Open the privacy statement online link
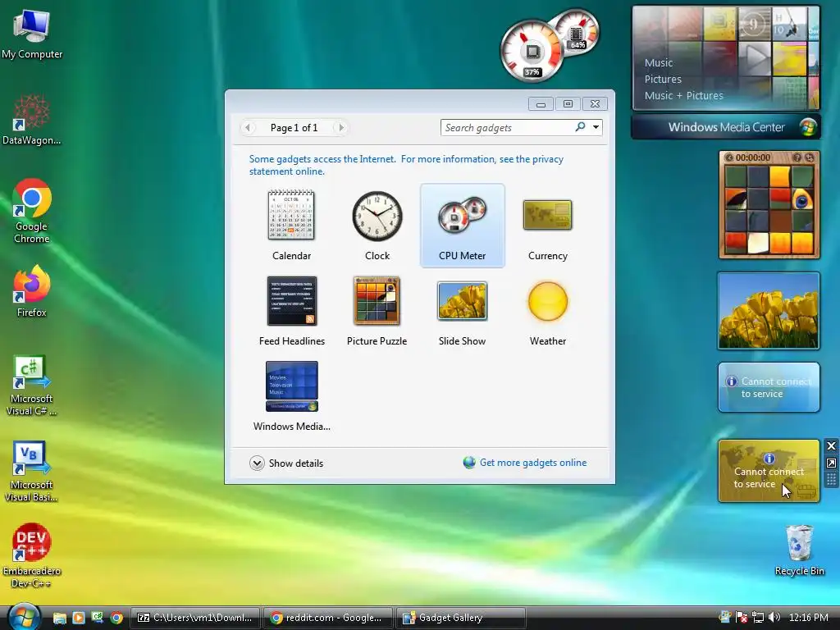 pyautogui.click(x=406, y=165)
